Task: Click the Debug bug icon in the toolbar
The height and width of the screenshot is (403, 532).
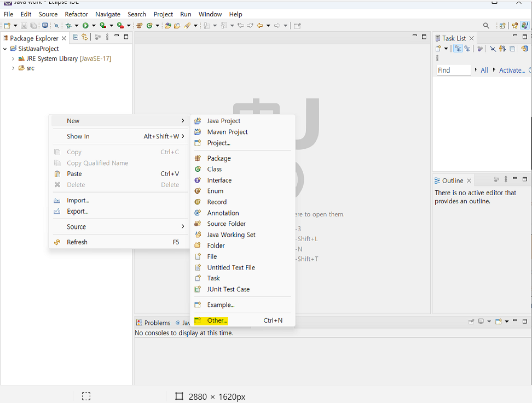Action: pos(68,25)
